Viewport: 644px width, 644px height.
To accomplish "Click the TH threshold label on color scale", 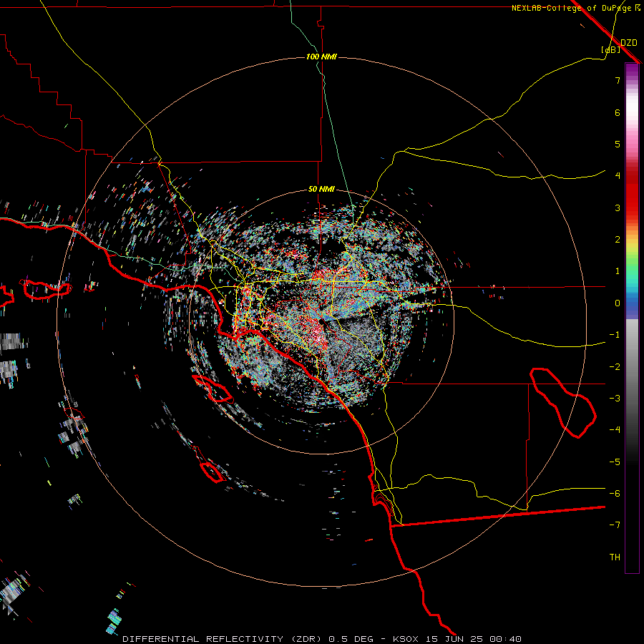I will 615,557.
